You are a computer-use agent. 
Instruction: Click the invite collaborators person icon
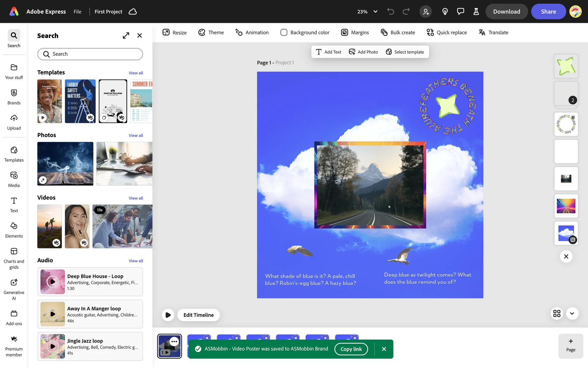click(x=426, y=12)
